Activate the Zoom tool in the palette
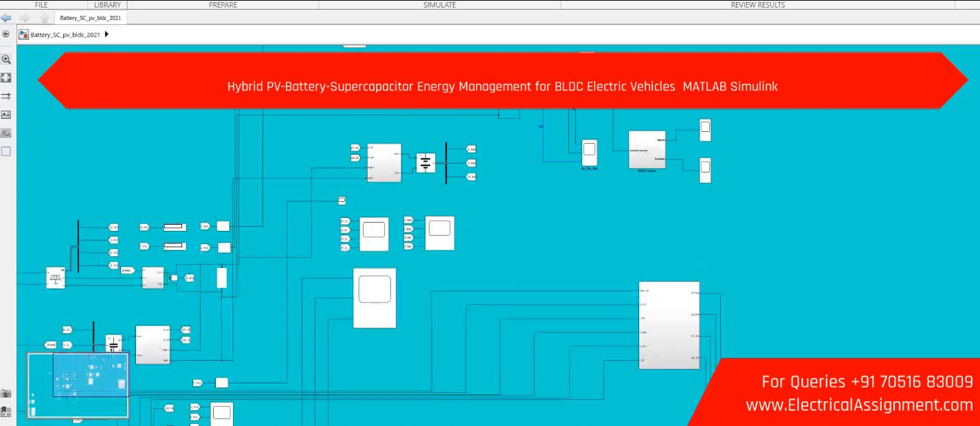This screenshot has height=426, width=980. (6, 59)
